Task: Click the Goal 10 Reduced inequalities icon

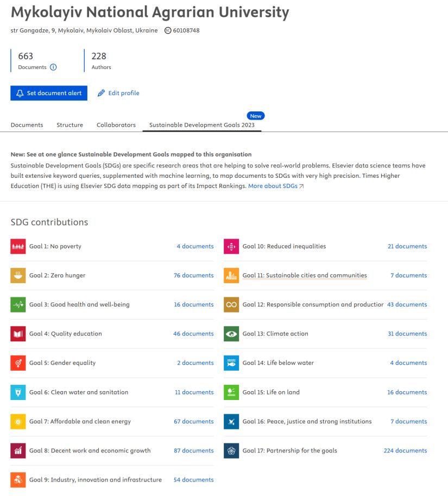Action: (231, 246)
